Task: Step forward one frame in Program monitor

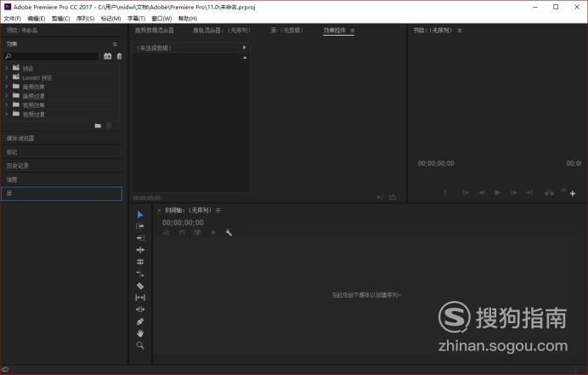Action: [x=513, y=192]
